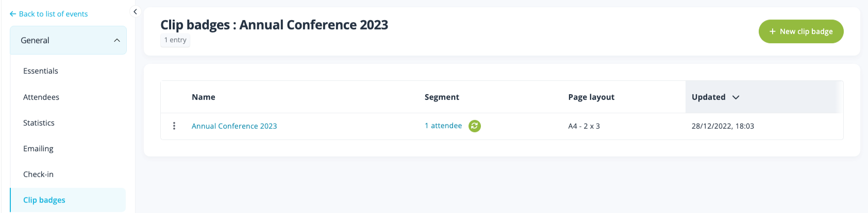Click the Page layout column header
Viewport: 868px width, 213px height.
pyautogui.click(x=591, y=97)
